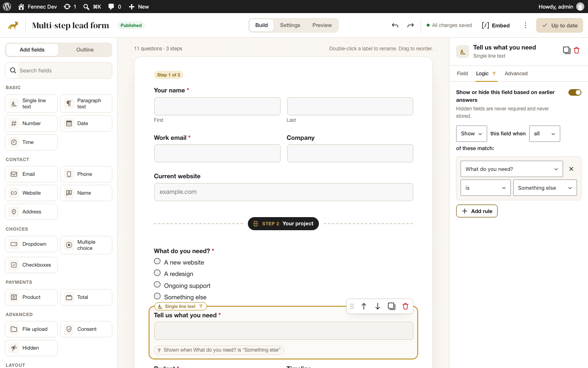This screenshot has height=368, width=588.
Task: Open the 'What do you need?' field dropdown
Action: pos(512,169)
